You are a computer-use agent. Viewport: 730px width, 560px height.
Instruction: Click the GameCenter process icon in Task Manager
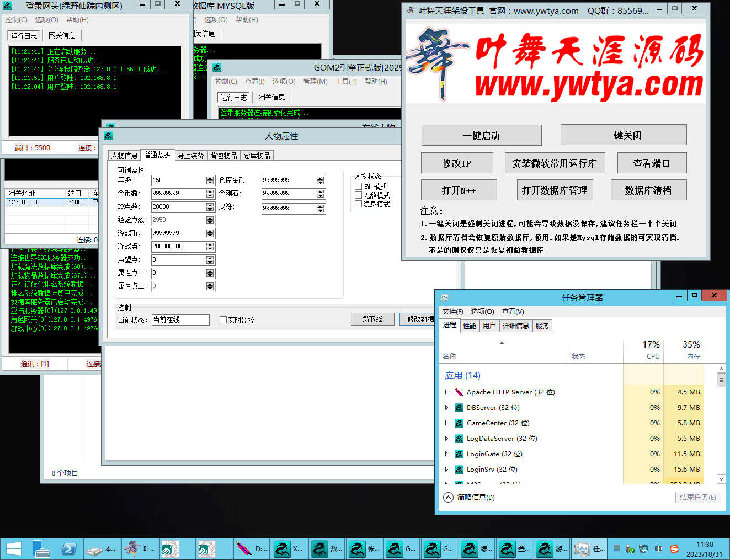(x=459, y=423)
